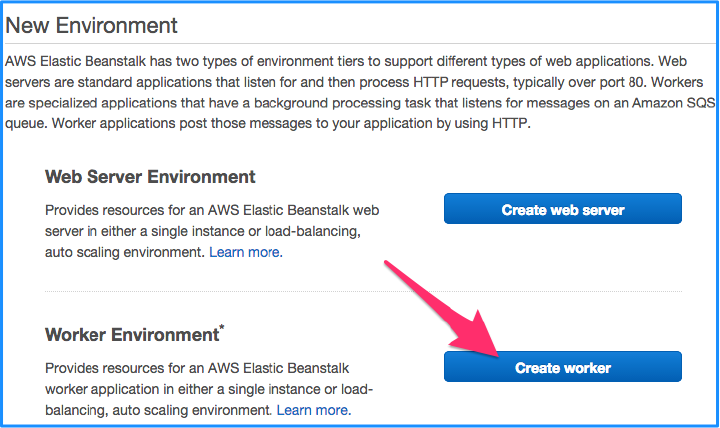Open Learn more link for Web Server Environment

pos(246,252)
